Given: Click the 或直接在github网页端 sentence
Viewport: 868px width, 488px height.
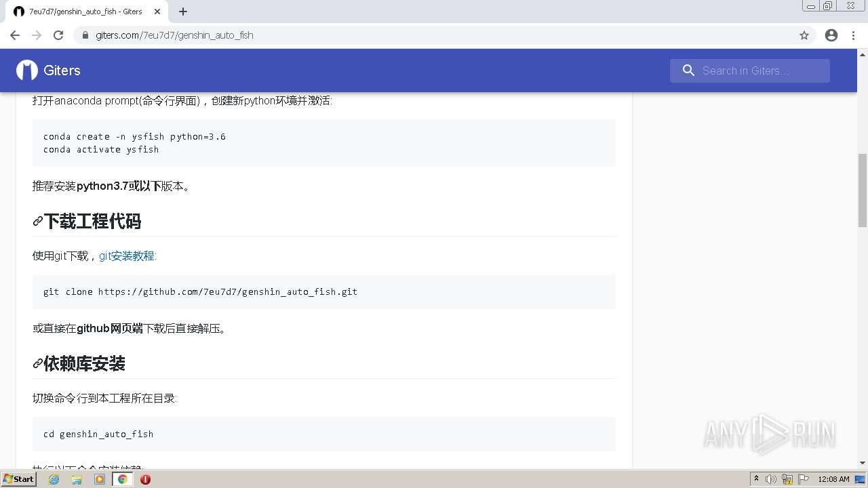Looking at the screenshot, I should (x=130, y=328).
